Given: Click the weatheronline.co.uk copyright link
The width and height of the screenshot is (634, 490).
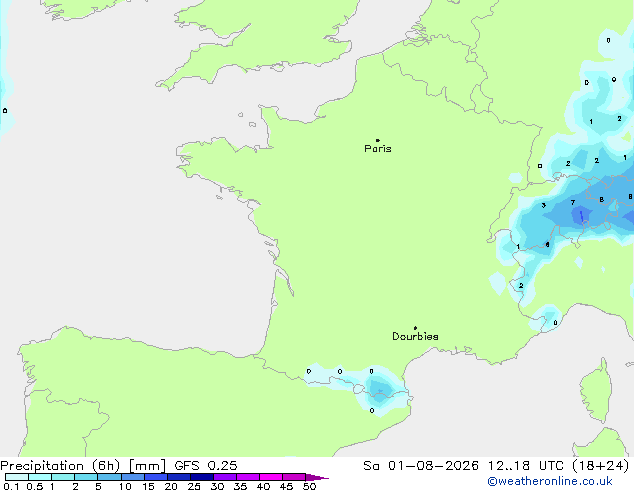Looking at the screenshot, I should 550,481.
